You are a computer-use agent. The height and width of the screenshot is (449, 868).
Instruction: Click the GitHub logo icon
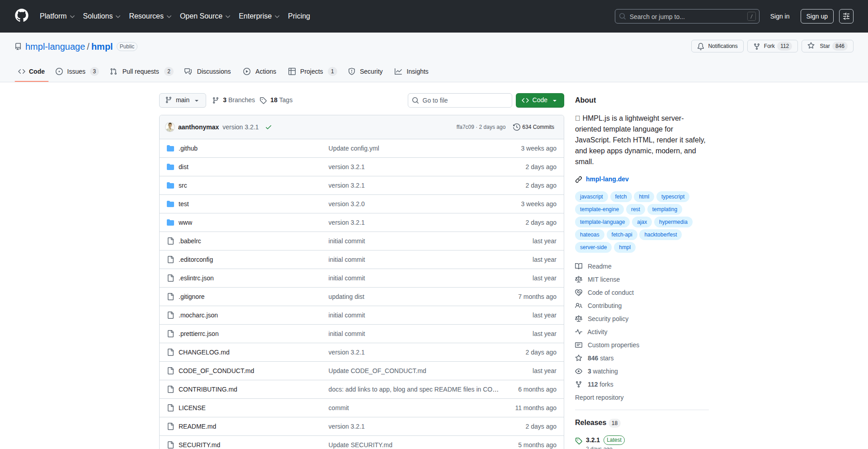(22, 16)
